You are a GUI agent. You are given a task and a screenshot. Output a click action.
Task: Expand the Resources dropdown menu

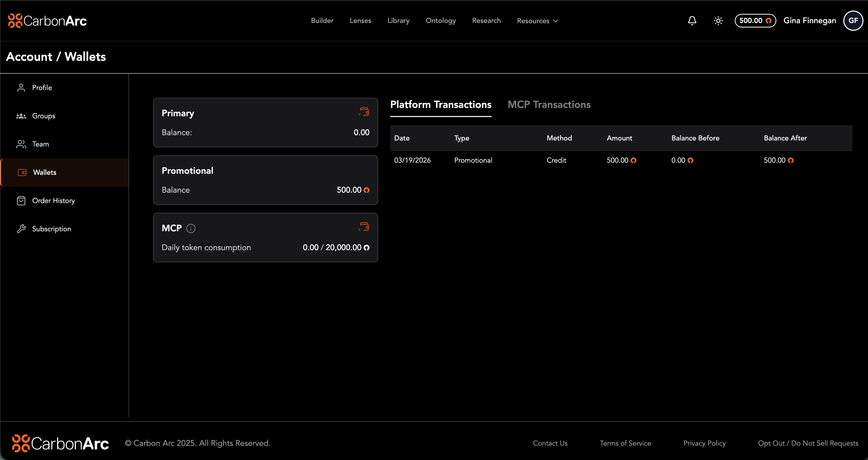point(537,21)
